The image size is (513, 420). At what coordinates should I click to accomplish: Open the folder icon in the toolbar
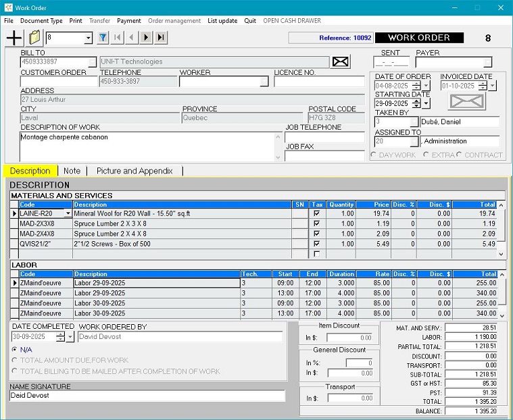pyautogui.click(x=34, y=38)
